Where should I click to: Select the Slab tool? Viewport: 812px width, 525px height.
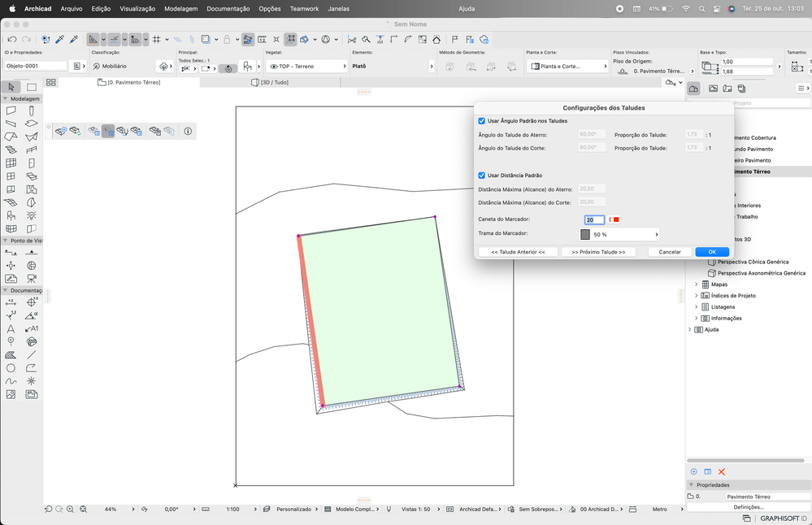click(32, 124)
